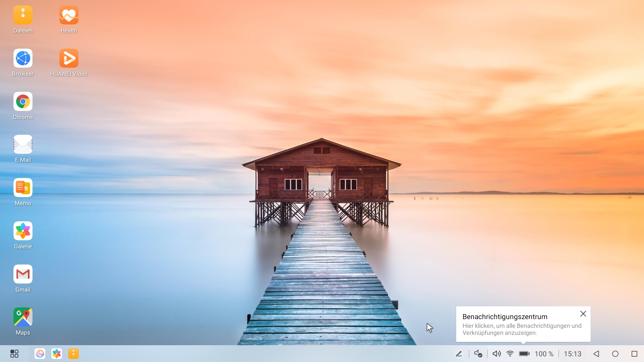Open the app launcher grid in taskbar
Screen dimensions: 644x362
coord(14,354)
